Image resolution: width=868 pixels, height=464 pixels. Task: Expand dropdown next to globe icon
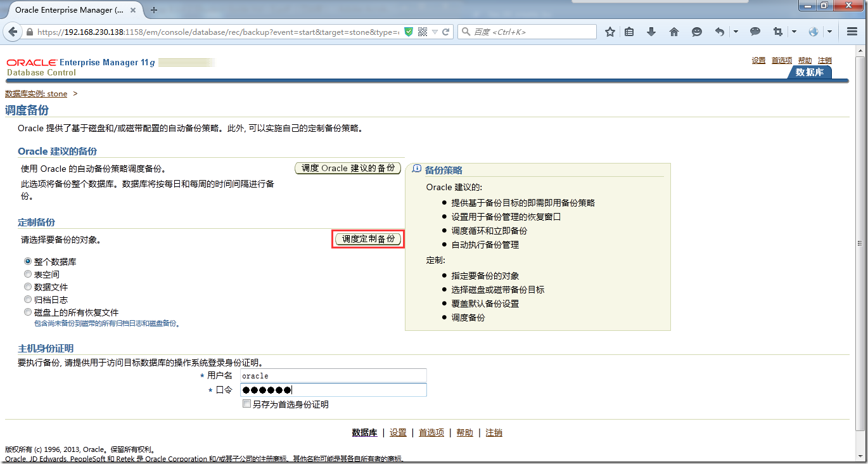tap(829, 32)
